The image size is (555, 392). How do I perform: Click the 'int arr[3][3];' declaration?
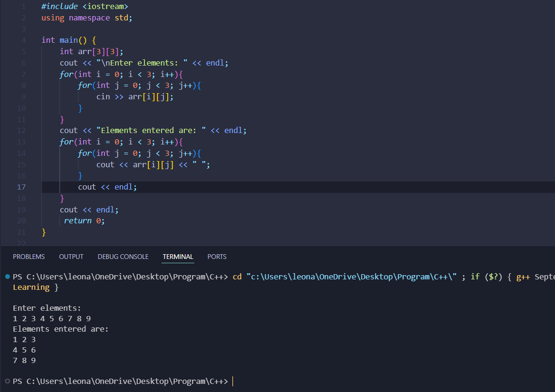point(91,52)
